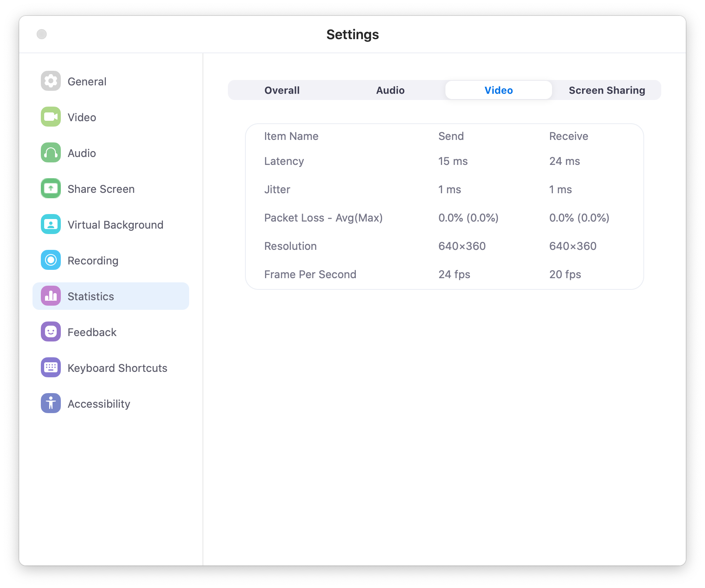Viewport: 705px width, 588px height.
Task: Click the Item Name column header
Action: point(291,136)
